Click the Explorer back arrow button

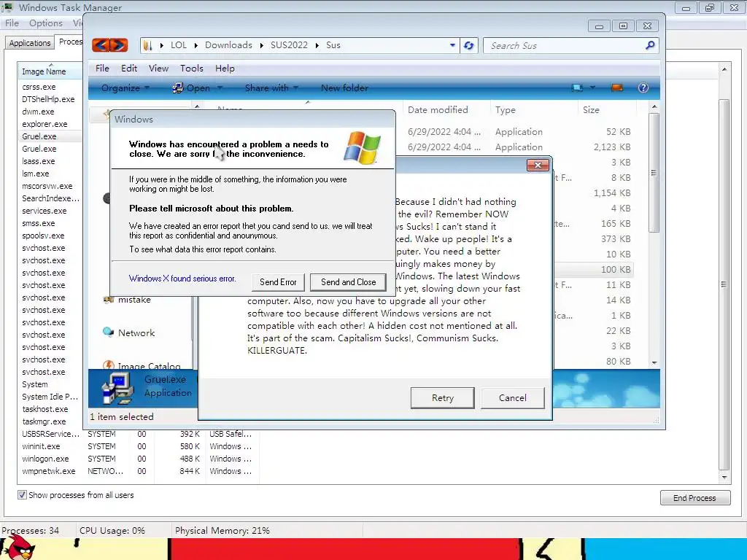[101, 45]
